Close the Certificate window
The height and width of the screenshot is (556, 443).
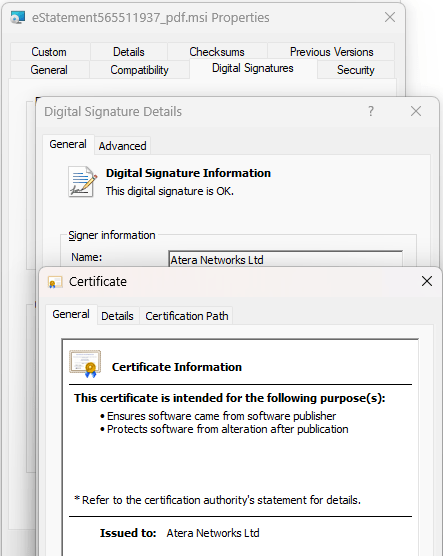click(427, 282)
